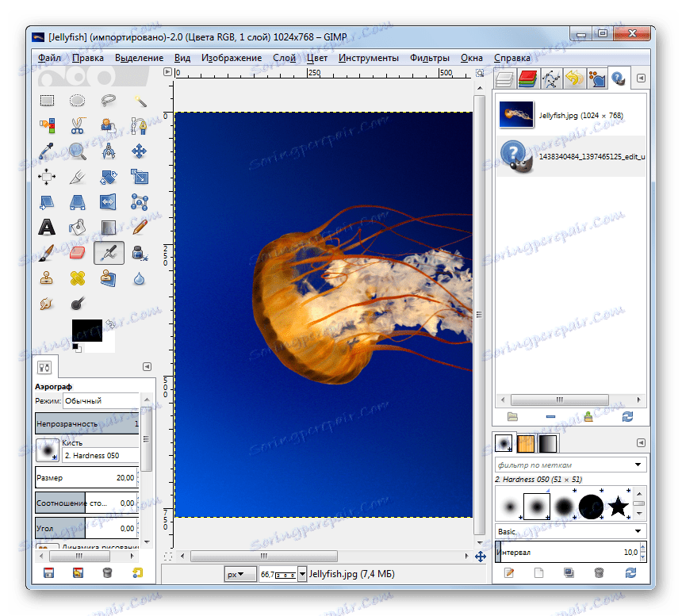Select the Airbrush tool
This screenshot has width=682, height=616.
pyautogui.click(x=109, y=253)
